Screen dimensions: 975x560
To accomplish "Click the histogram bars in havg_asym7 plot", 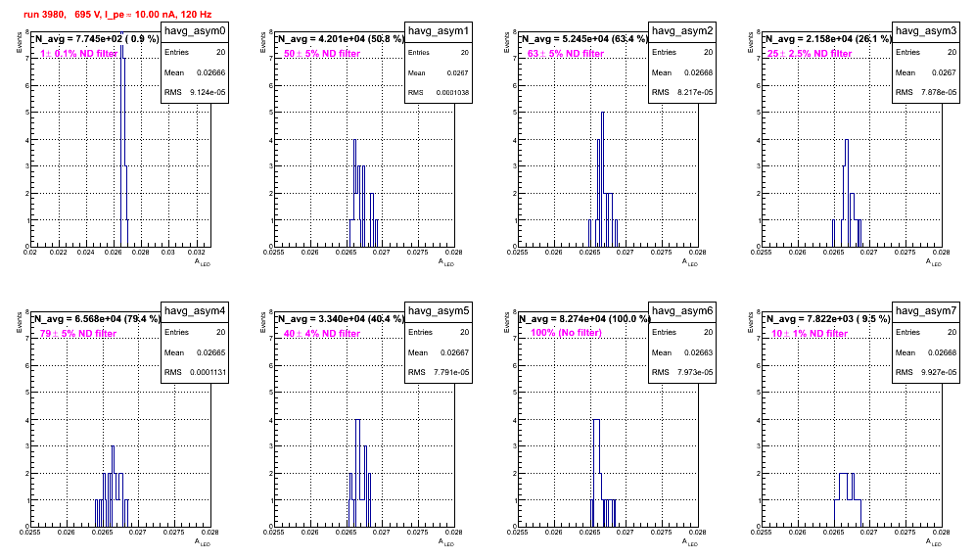I will 848,499.
